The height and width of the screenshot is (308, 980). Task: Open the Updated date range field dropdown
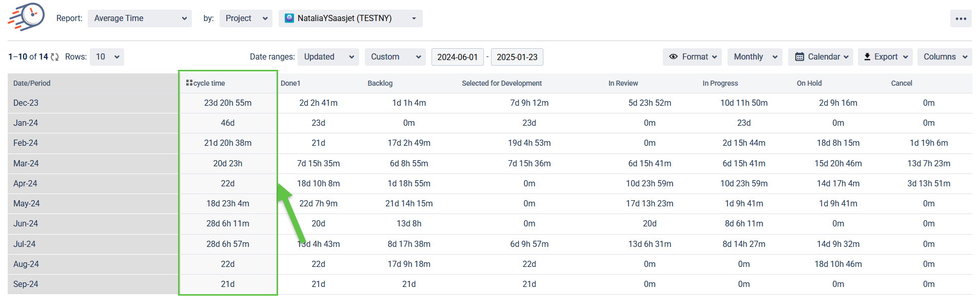[328, 57]
